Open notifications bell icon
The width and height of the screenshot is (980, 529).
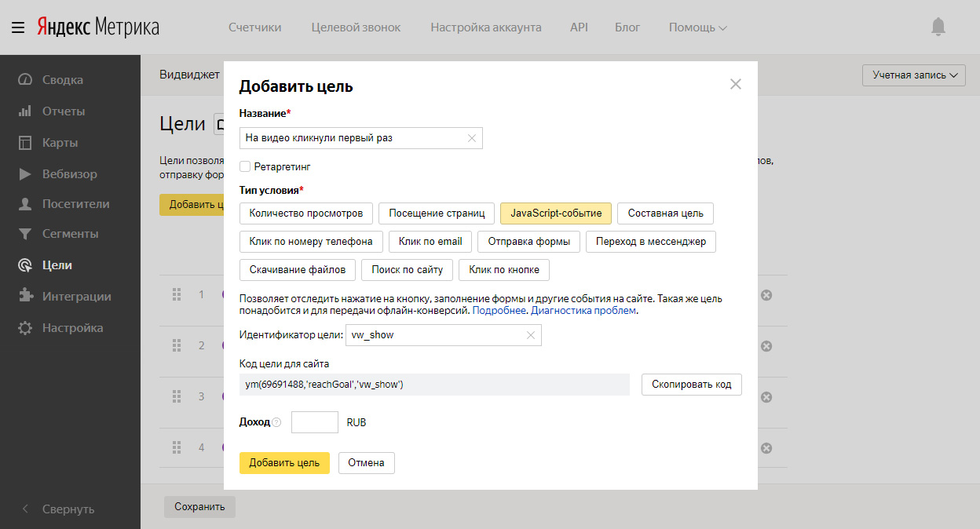(938, 27)
